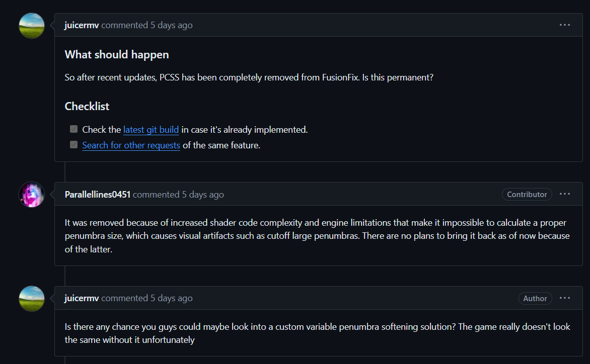Open Parallellines0451's profile via username
The width and height of the screenshot is (590, 364).
coord(98,195)
